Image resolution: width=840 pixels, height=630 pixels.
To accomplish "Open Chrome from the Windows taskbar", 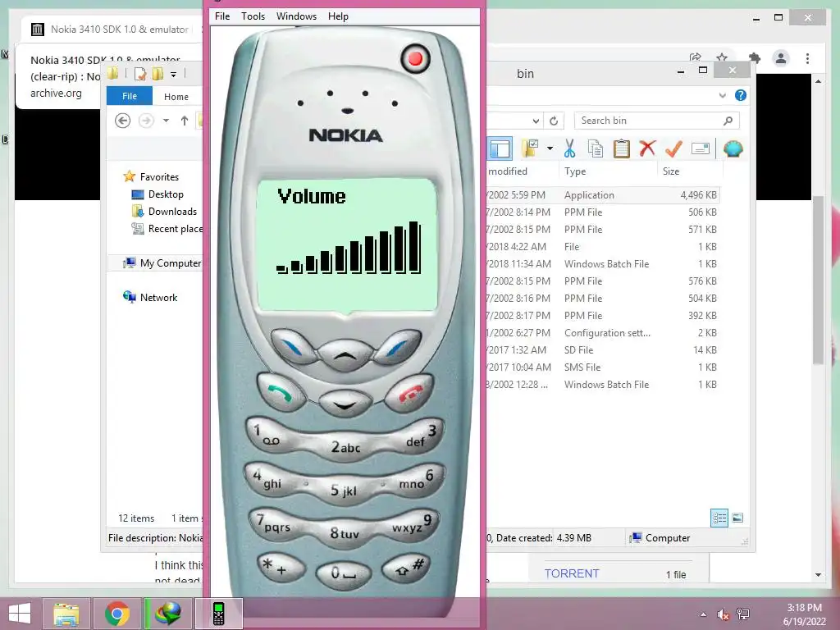I will point(117,614).
